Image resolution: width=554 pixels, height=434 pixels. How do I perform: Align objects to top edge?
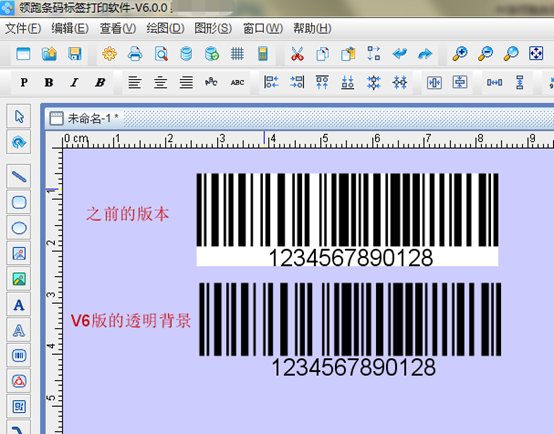pyautogui.click(x=322, y=82)
